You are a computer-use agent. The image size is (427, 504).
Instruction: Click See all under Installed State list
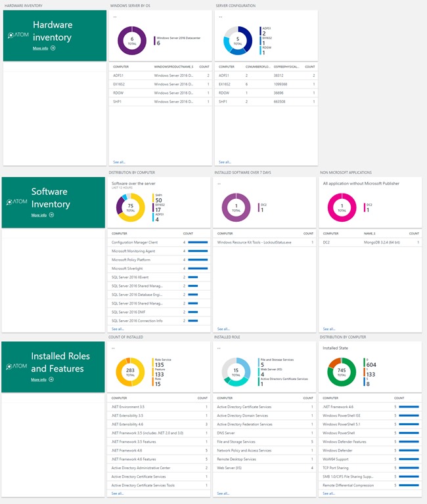(x=328, y=493)
